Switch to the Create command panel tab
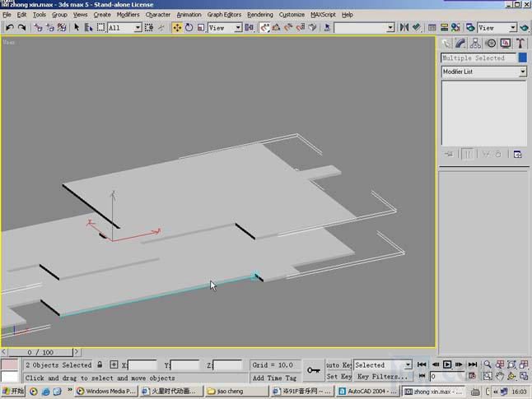 (x=446, y=44)
